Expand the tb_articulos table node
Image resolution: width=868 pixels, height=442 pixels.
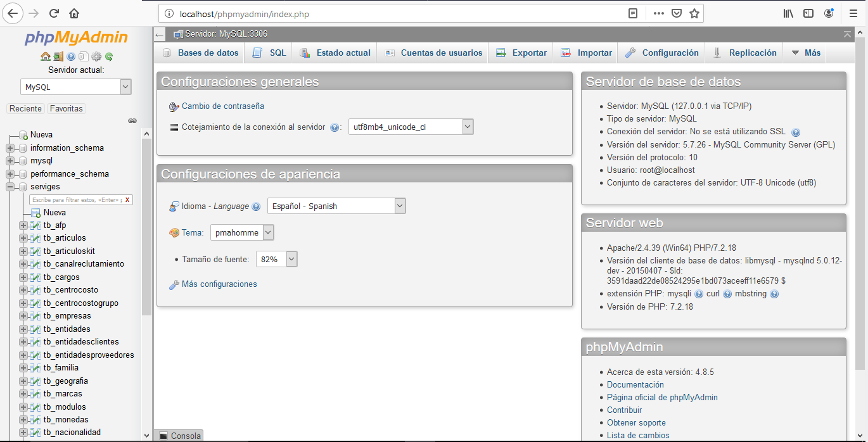23,238
